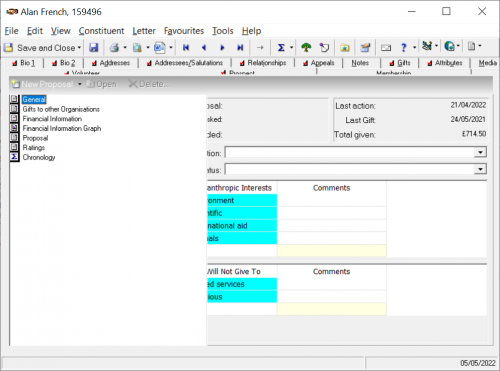Click the blue question mark Help icon
The image size is (500, 371).
coord(404,48)
